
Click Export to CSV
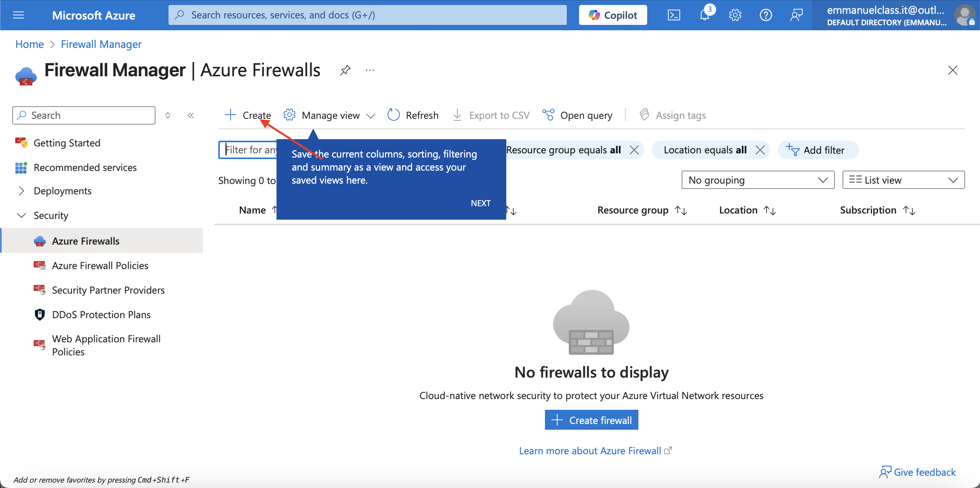[x=491, y=115]
